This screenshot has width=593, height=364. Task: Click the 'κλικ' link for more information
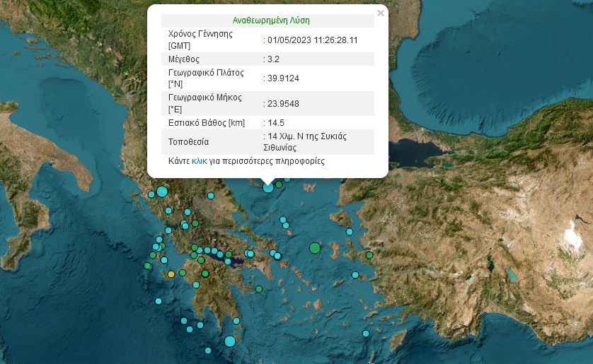200,161
